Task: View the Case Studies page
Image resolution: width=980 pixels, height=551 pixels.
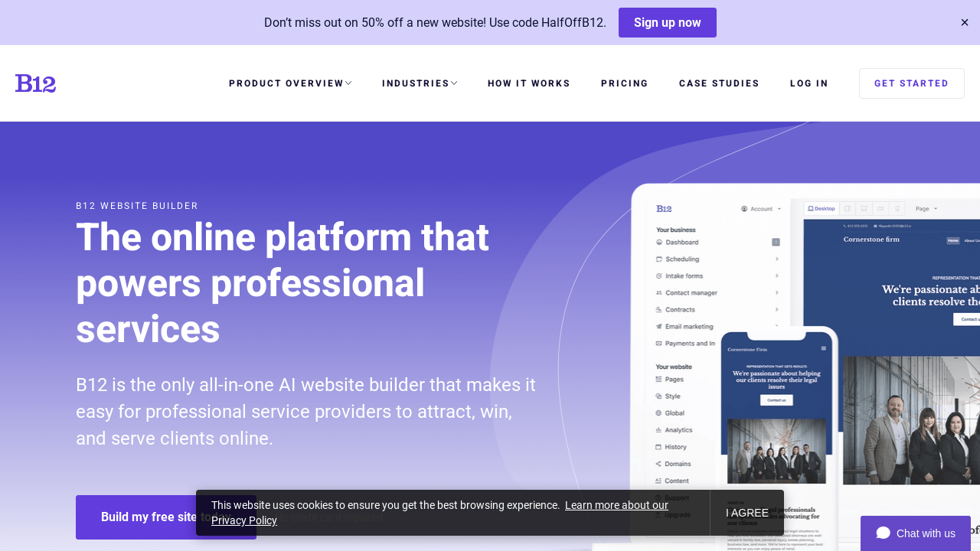Action: (x=719, y=83)
